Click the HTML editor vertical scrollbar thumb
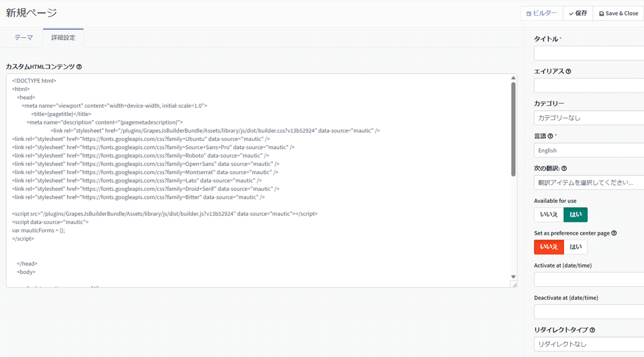The image size is (644, 357). (513, 129)
